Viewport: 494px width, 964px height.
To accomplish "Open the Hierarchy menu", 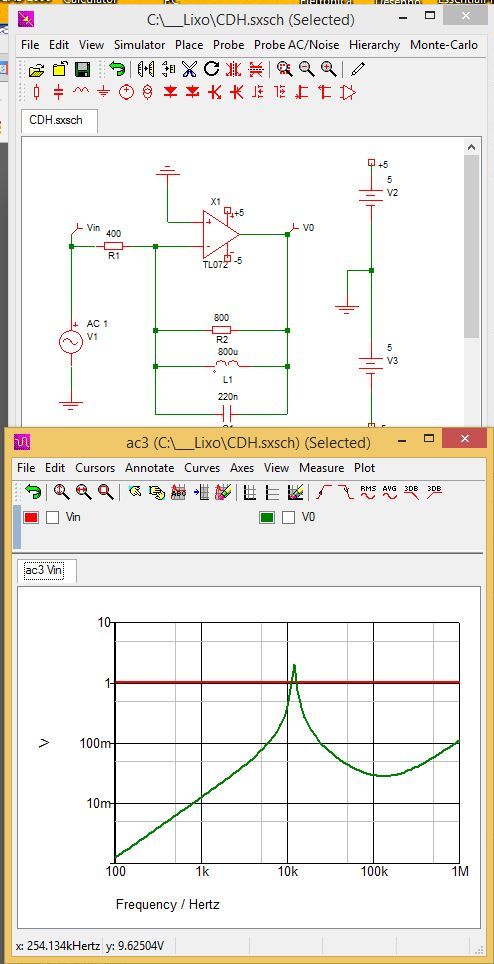I will point(374,45).
